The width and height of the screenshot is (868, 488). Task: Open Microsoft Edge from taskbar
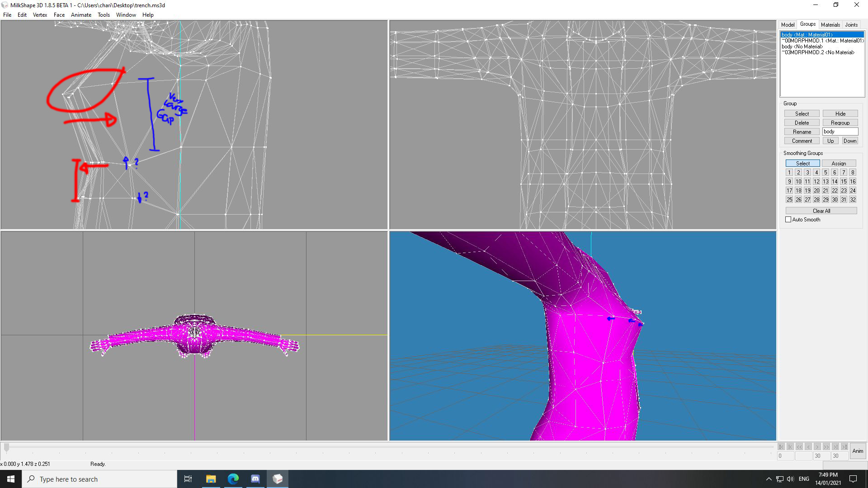click(x=233, y=479)
